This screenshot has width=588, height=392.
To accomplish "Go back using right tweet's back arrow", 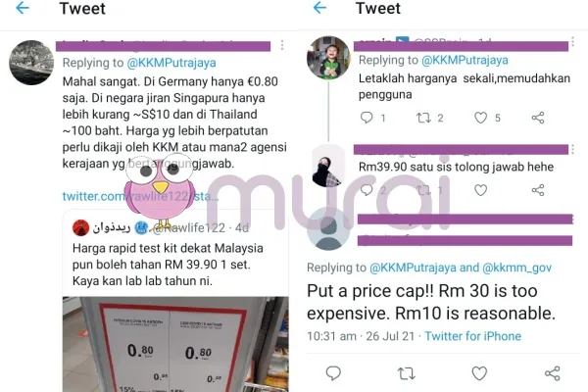I will click(x=319, y=8).
